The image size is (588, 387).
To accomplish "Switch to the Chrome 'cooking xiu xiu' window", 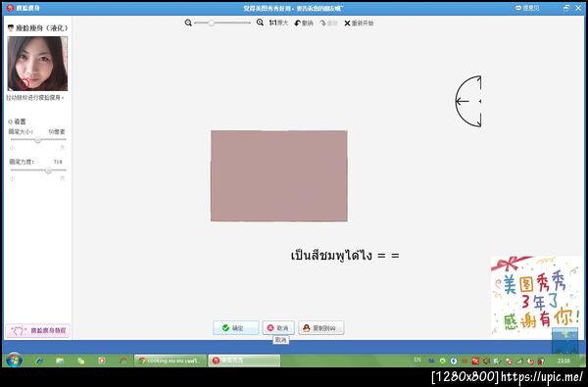I will (171, 361).
